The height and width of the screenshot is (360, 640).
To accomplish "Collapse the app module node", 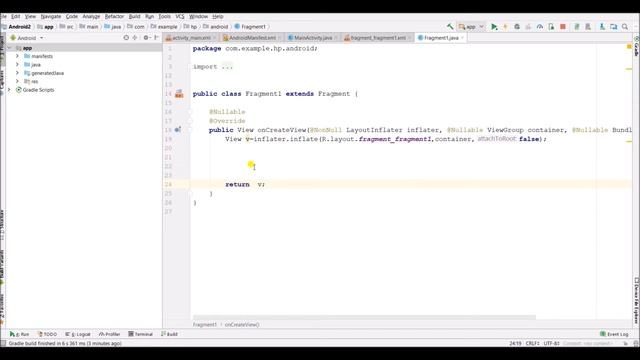I will [9, 48].
